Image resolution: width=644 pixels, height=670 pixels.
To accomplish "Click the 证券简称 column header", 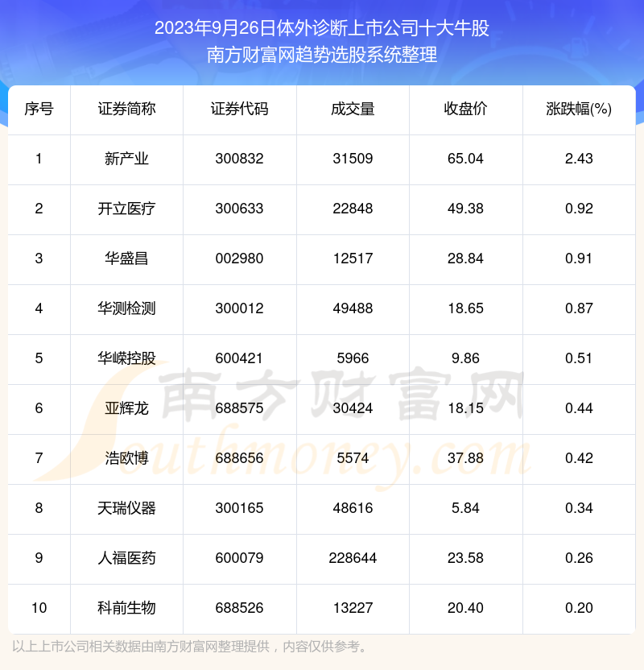I will coord(126,109).
